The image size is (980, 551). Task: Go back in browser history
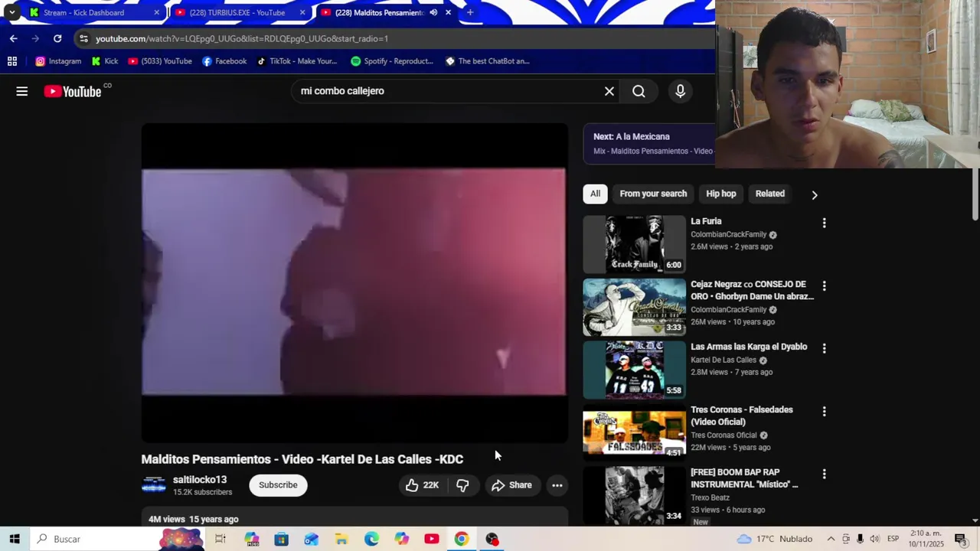13,38
